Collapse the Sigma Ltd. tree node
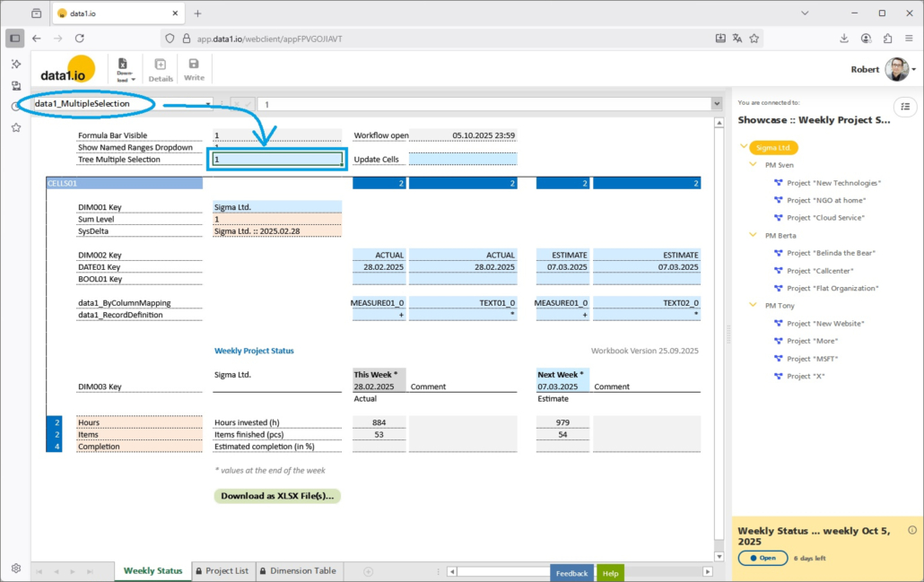Viewport: 924px width, 582px height. point(744,147)
